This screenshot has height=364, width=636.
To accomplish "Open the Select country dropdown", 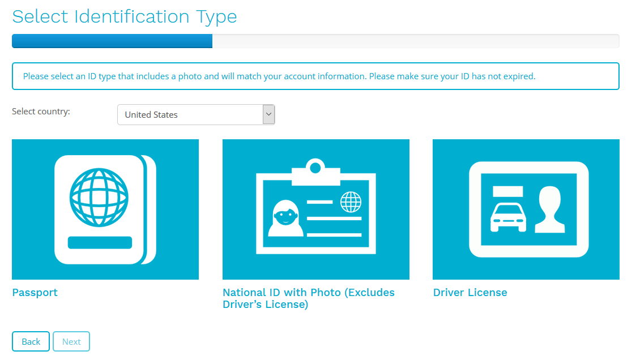I will coord(196,115).
